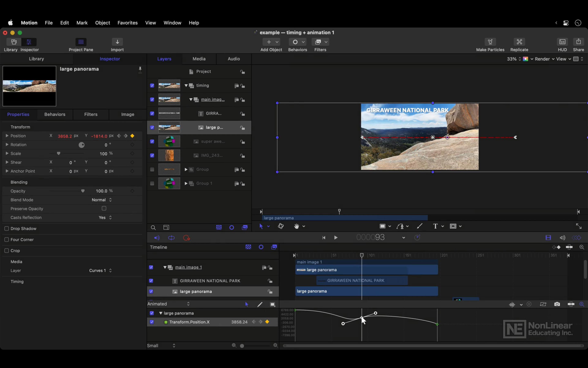This screenshot has width=588, height=368.
Task: Click the curve snapshot camera icon
Action: (x=557, y=304)
